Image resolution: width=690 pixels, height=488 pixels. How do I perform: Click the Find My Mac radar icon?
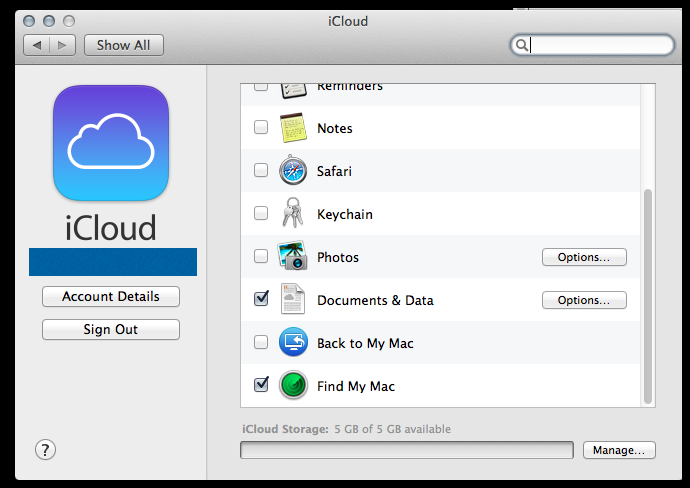pos(293,385)
